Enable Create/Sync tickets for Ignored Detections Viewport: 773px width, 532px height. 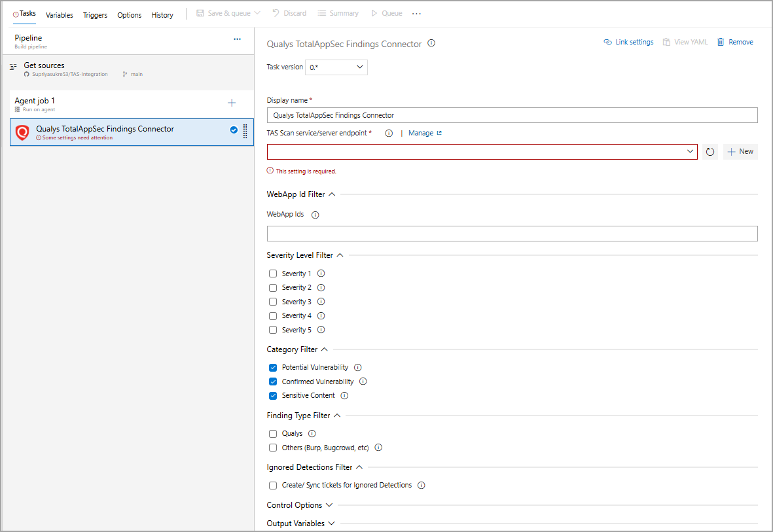pyautogui.click(x=273, y=486)
